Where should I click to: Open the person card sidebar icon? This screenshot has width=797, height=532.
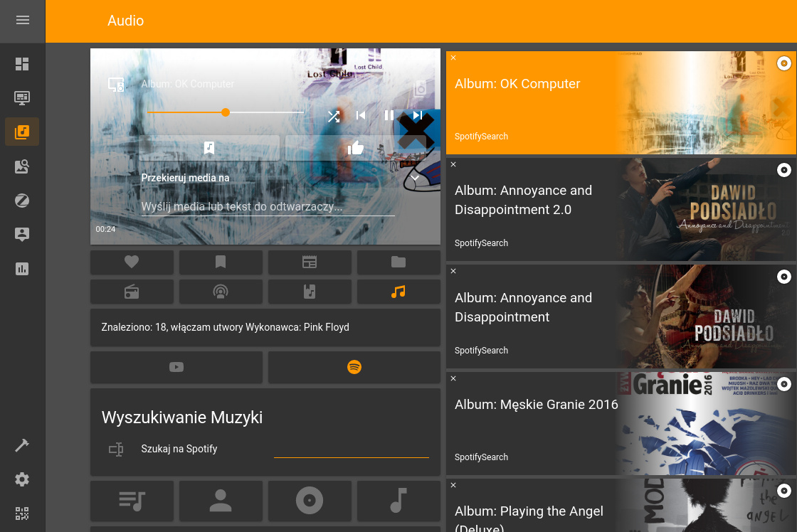click(x=22, y=234)
